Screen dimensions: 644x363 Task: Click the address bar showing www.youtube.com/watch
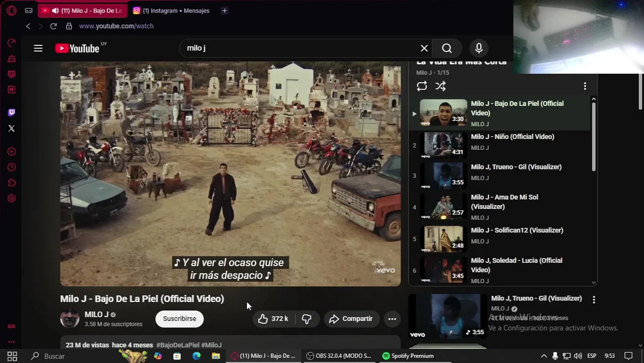(116, 26)
